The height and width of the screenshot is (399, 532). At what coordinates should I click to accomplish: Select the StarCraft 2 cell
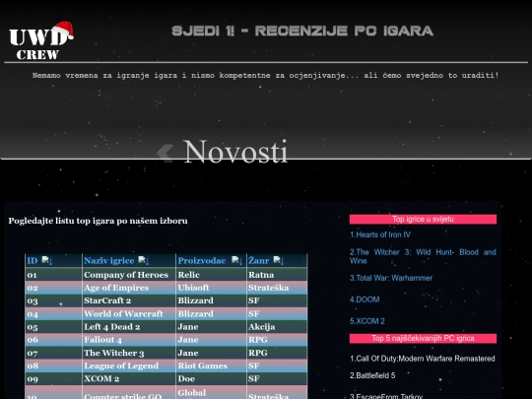click(129, 300)
